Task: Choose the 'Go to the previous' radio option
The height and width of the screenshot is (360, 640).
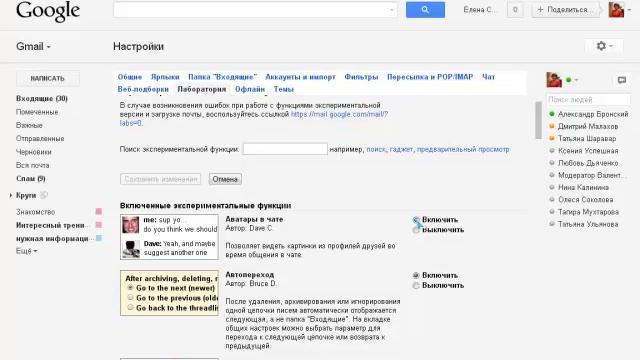Action: [131, 298]
